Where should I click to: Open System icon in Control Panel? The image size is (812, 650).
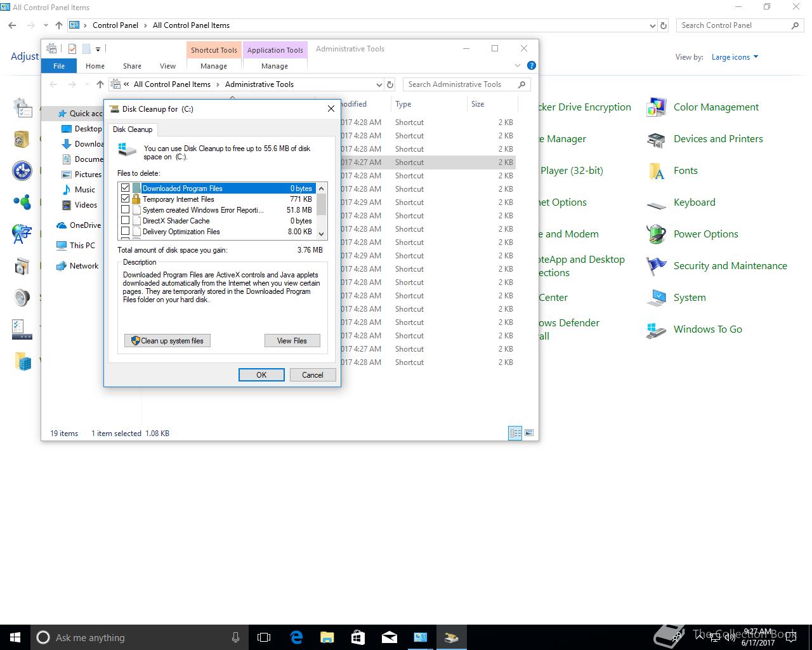(x=676, y=298)
